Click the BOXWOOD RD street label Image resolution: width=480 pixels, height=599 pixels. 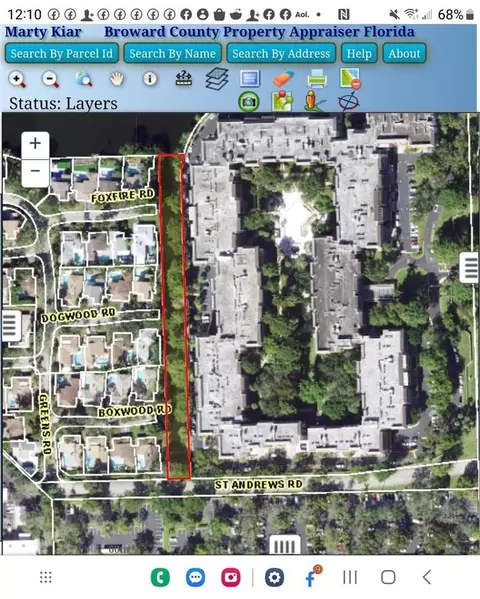coord(135,411)
